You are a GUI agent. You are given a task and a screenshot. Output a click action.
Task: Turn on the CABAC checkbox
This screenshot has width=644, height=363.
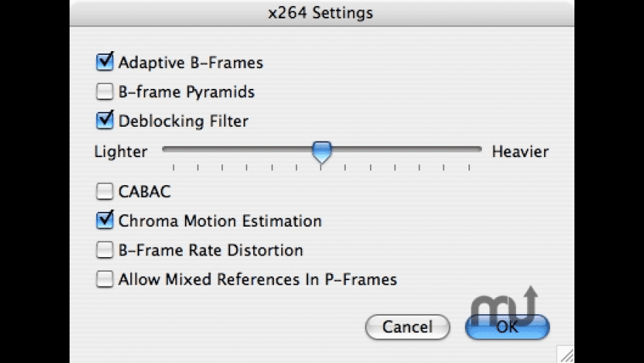[104, 191]
